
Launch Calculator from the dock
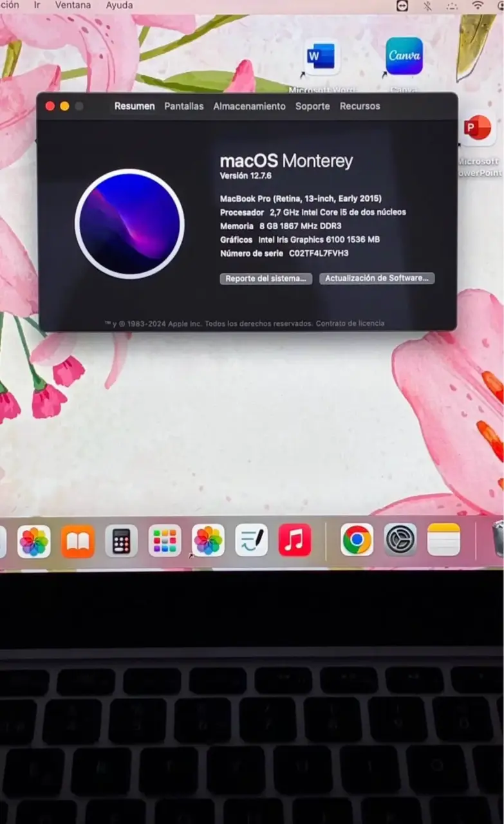pyautogui.click(x=121, y=541)
